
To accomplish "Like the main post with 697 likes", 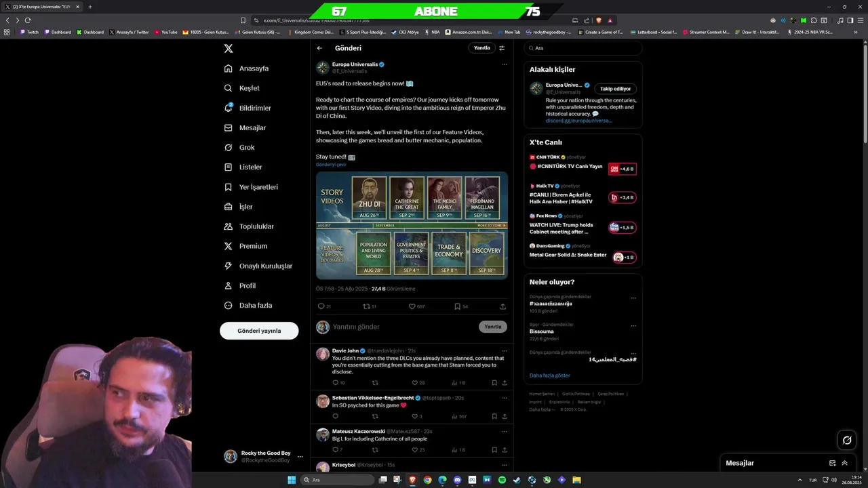I will [x=416, y=306].
